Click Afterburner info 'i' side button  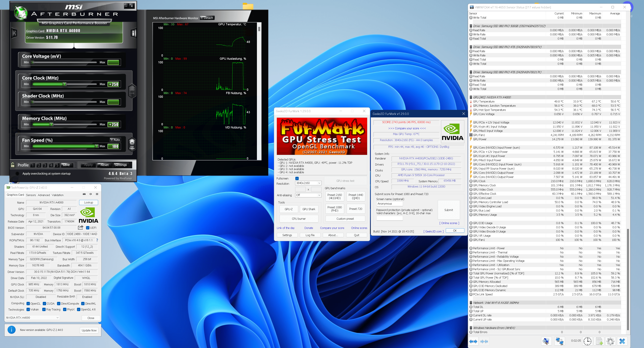click(133, 33)
